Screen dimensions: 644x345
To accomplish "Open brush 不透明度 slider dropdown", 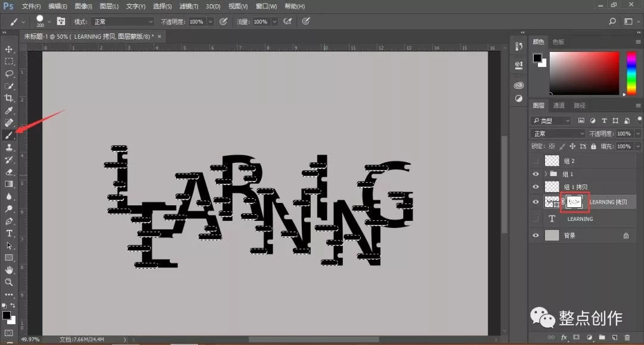I will (x=210, y=21).
